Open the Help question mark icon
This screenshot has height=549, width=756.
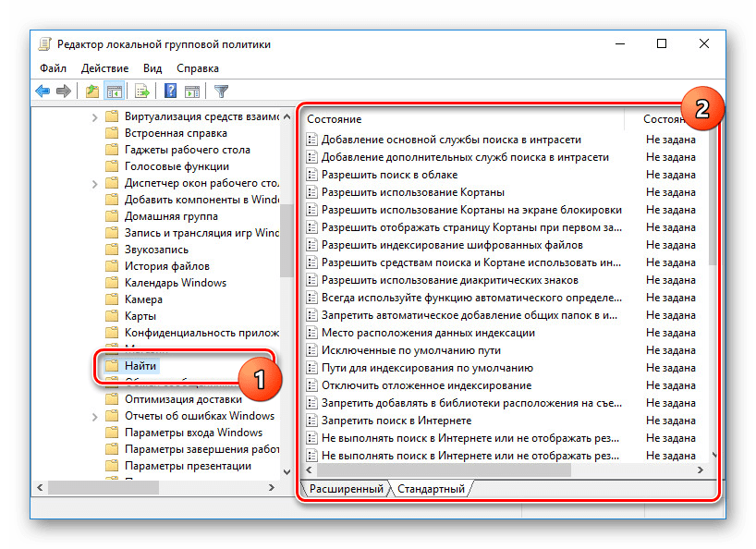[x=171, y=91]
